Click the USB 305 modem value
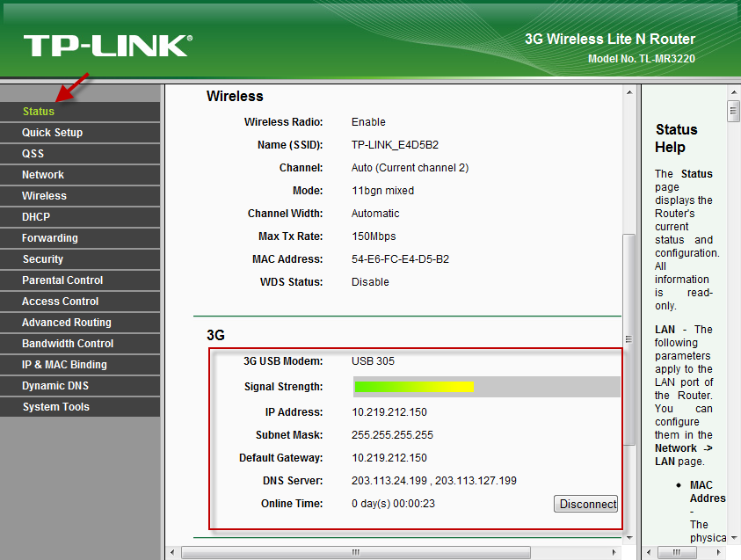 (373, 361)
